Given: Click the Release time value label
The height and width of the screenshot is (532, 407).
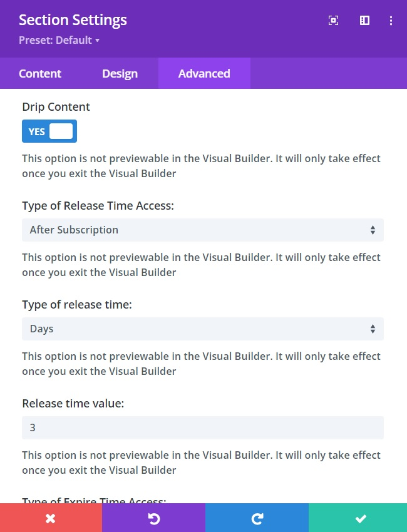Looking at the screenshot, I should [73, 404].
